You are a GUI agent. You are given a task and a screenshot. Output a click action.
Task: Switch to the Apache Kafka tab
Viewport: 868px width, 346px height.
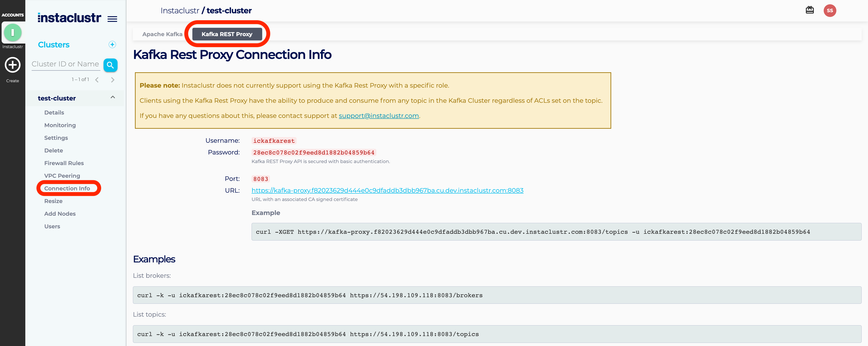coord(162,34)
